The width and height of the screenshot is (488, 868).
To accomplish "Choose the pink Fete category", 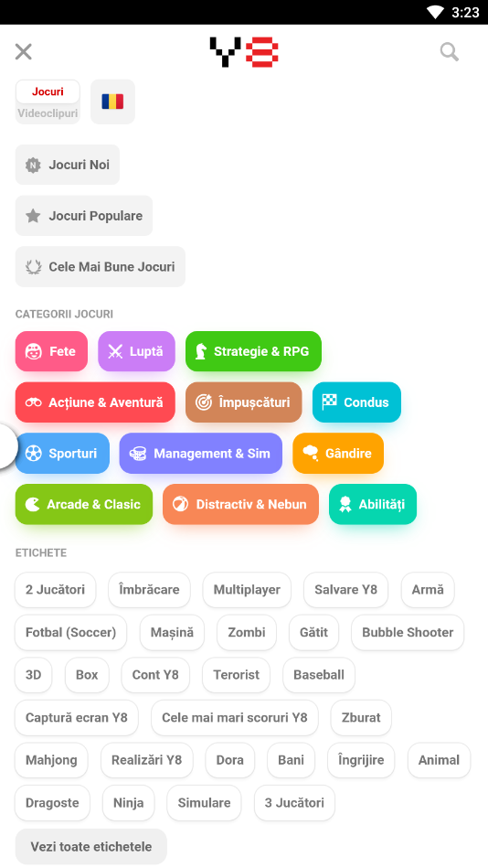I will pos(51,351).
